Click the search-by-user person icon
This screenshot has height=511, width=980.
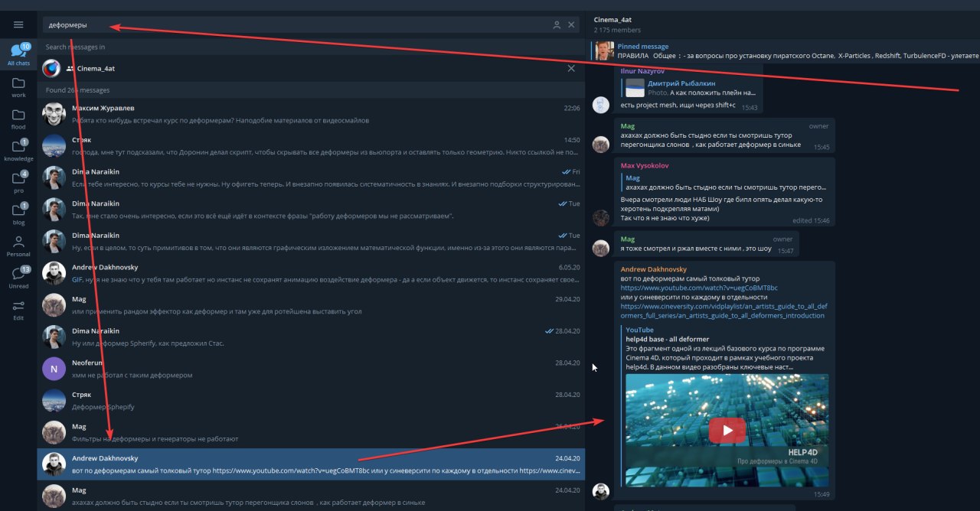pyautogui.click(x=557, y=25)
